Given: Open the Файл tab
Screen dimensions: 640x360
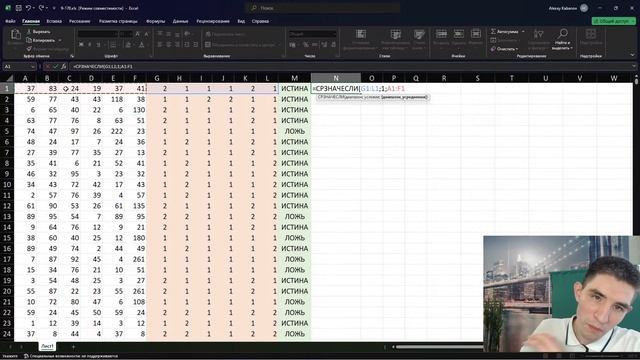Looking at the screenshot, I should point(10,21).
